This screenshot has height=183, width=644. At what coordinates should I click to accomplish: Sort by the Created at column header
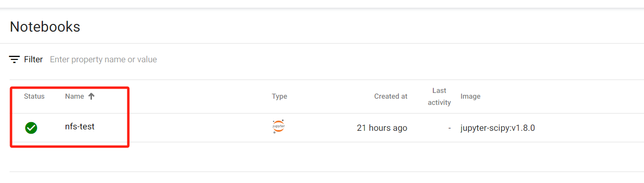(x=391, y=96)
